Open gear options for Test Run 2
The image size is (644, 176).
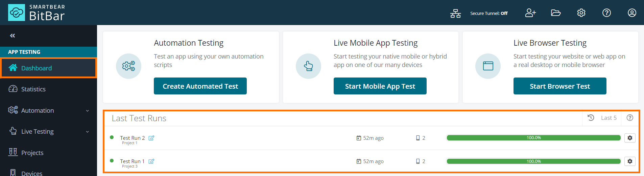[x=630, y=138]
